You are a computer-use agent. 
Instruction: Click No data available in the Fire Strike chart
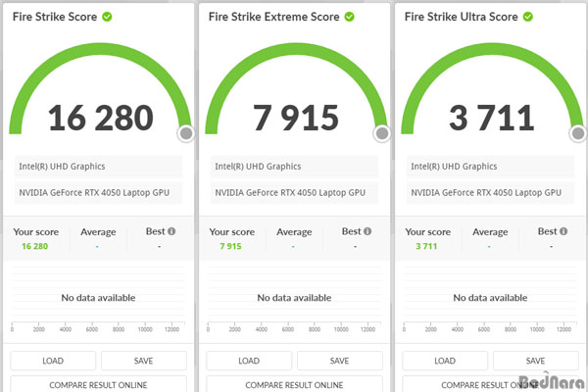point(98,298)
